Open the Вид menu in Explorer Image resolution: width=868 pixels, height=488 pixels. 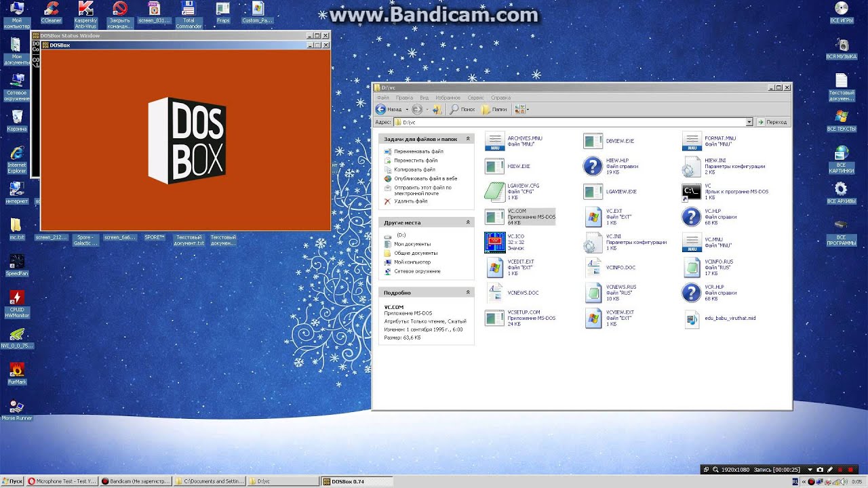(x=424, y=98)
